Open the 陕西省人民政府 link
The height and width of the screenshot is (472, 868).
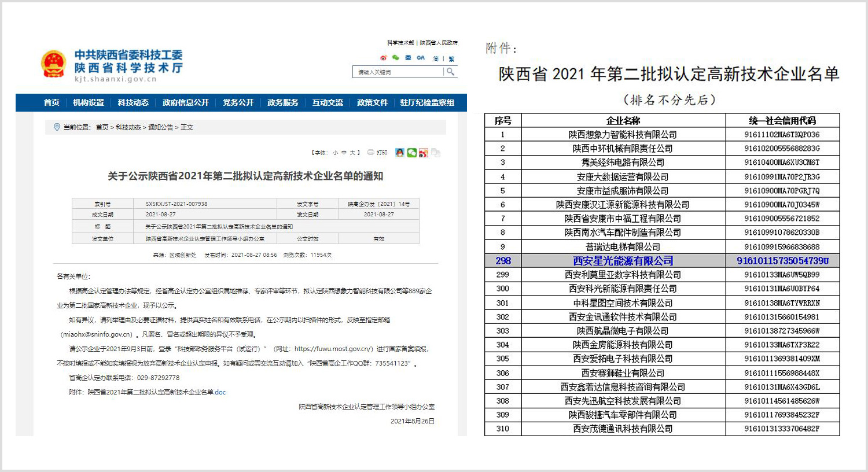click(x=439, y=43)
